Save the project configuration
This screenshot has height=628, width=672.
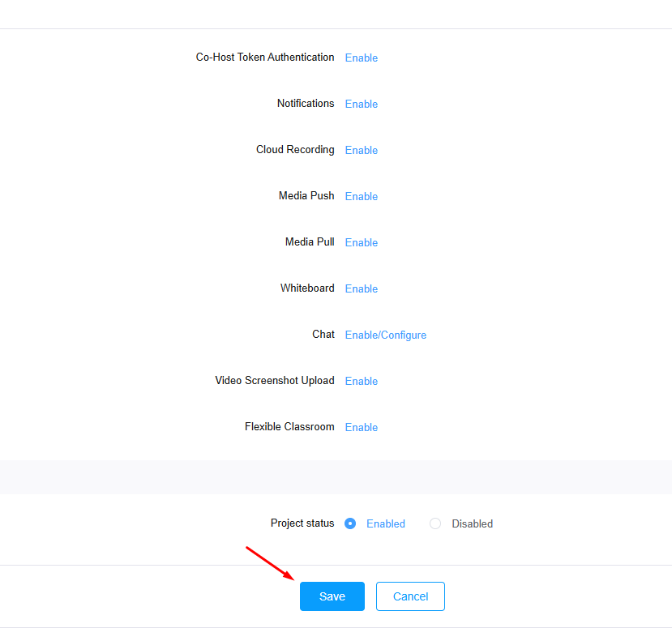tap(332, 596)
